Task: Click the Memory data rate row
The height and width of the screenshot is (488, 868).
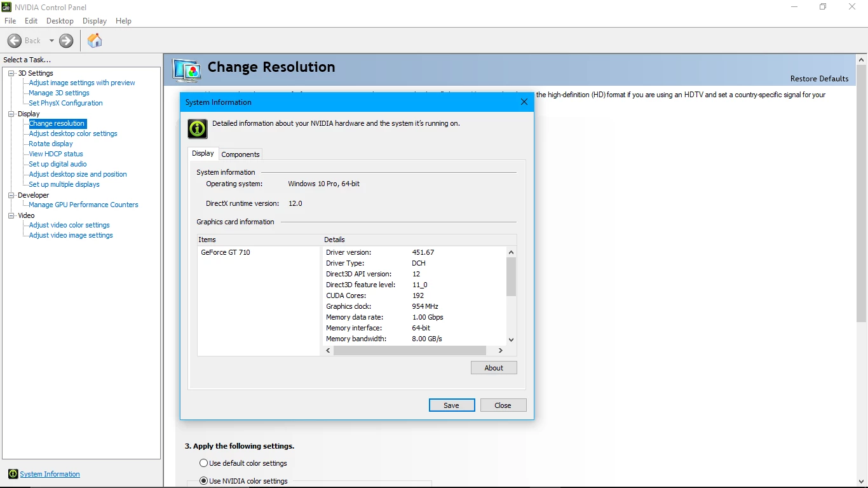Action: click(414, 317)
